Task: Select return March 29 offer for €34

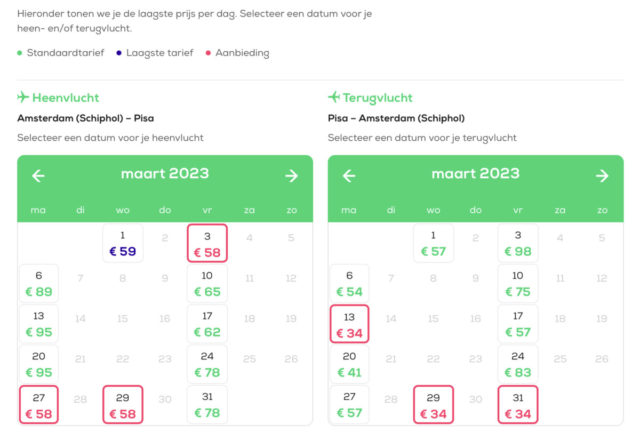Action: [x=433, y=405]
